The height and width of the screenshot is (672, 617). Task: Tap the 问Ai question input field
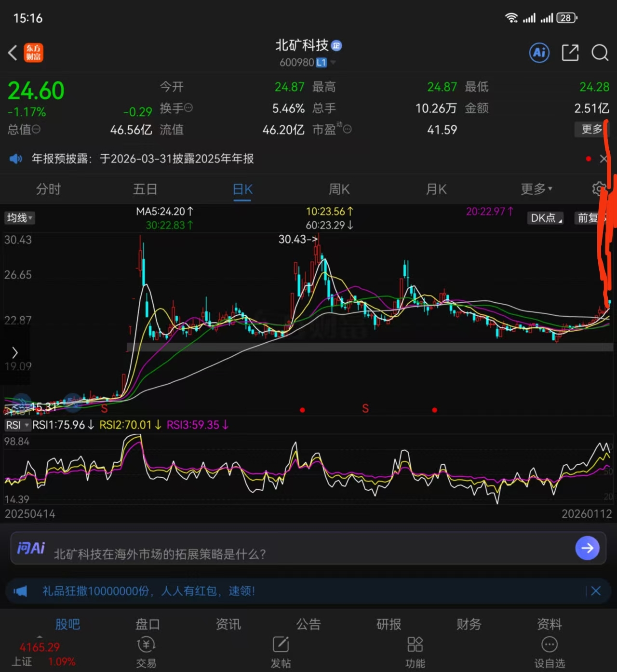click(x=308, y=548)
